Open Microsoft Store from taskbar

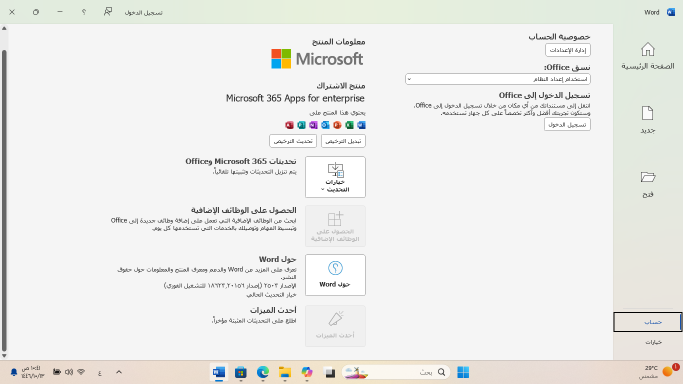pyautogui.click(x=240, y=372)
